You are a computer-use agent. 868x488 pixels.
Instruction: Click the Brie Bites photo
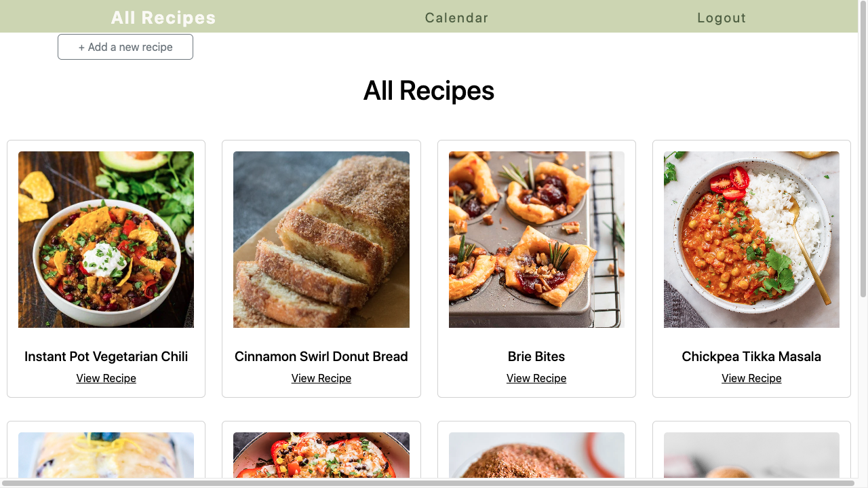536,239
